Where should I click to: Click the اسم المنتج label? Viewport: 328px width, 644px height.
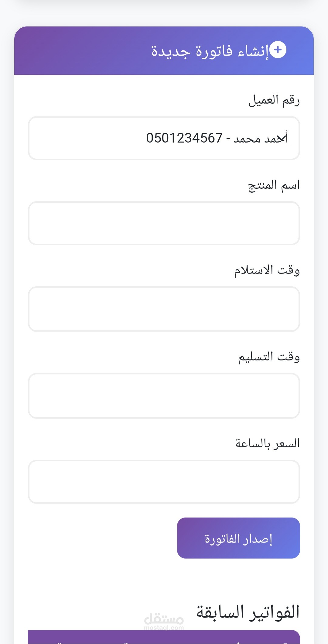point(274,185)
